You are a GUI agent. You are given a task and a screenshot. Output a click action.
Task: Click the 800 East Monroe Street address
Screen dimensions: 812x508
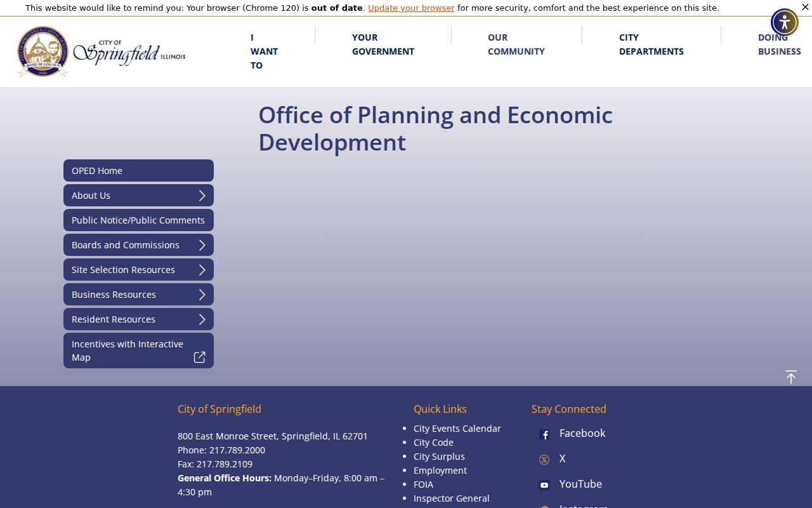(273, 436)
